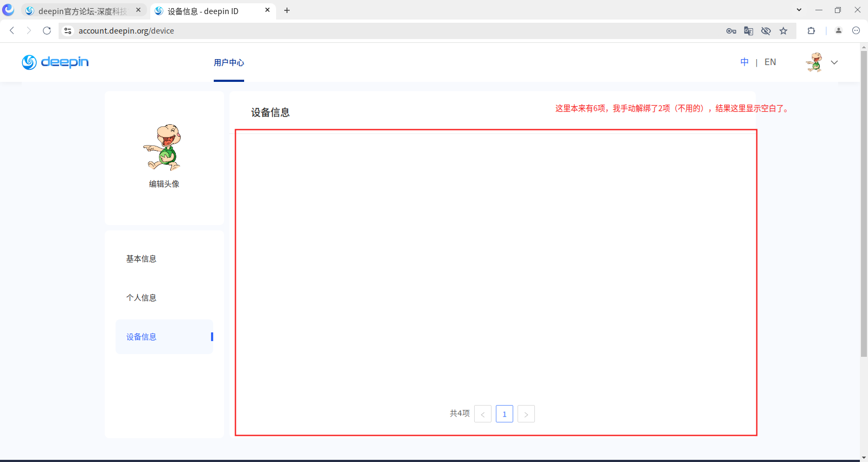Open 个人信息 in sidebar
Image resolution: width=868 pixels, height=462 pixels.
(142, 298)
